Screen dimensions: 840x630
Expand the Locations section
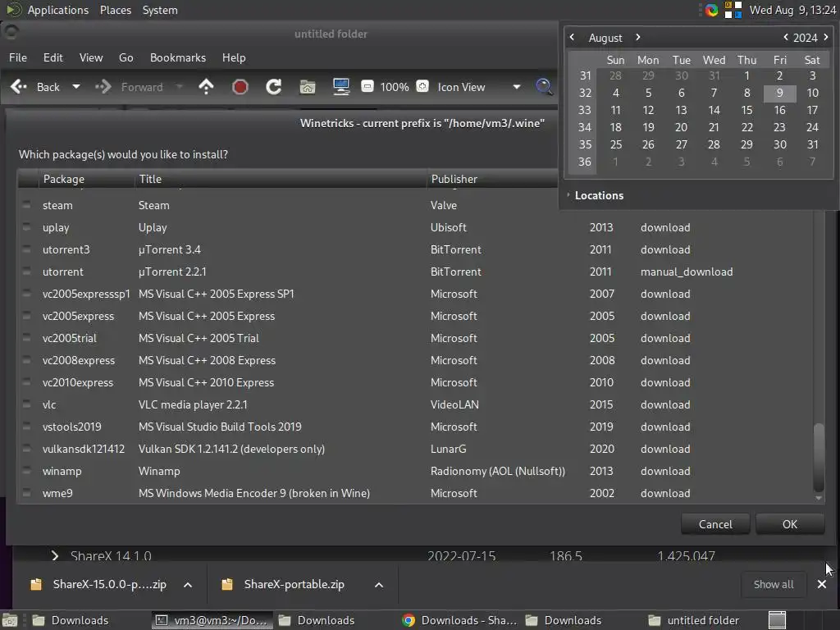(x=595, y=195)
